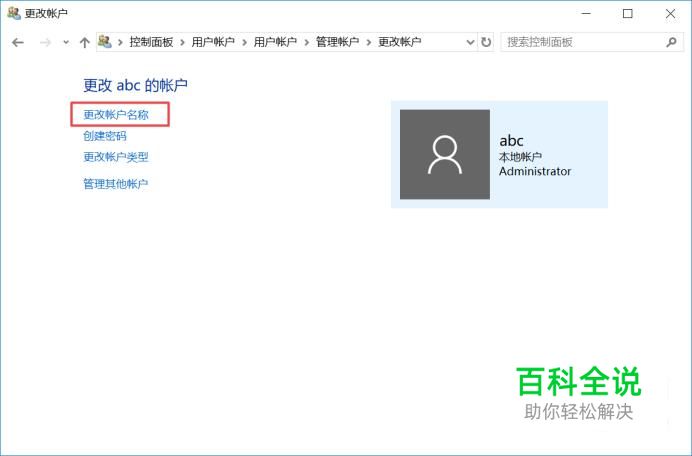692x456 pixels.
Task: Go up one level with up arrow
Action: (x=84, y=42)
